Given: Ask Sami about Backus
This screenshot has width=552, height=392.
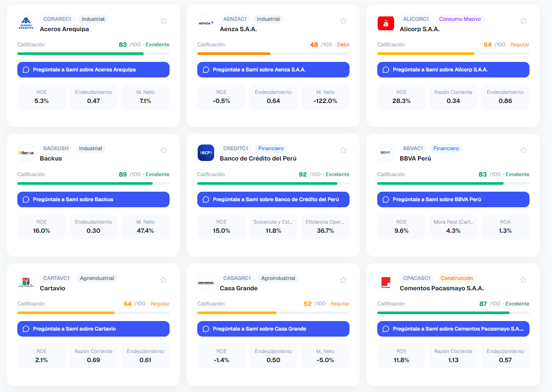Looking at the screenshot, I should tap(93, 199).
